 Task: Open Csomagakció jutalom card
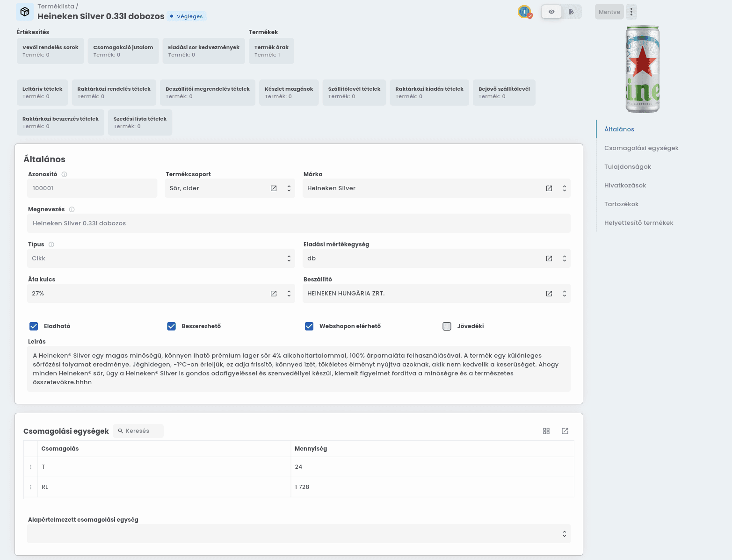pos(123,51)
